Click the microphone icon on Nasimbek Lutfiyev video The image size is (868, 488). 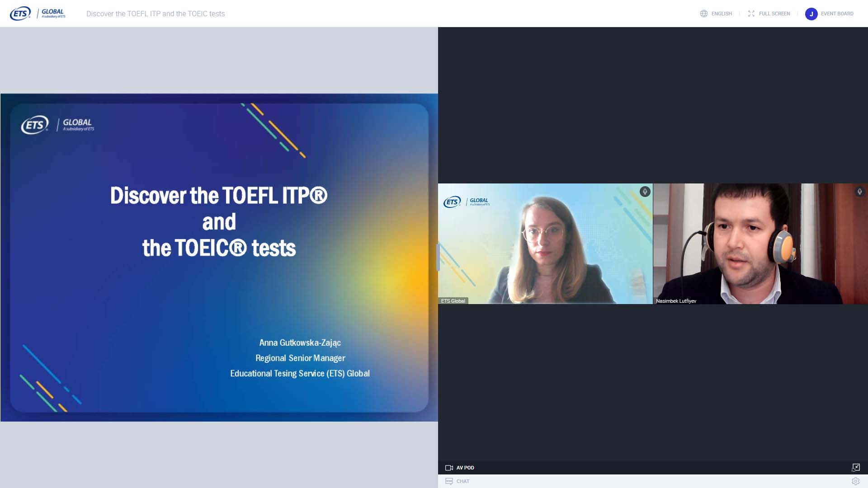pos(860,192)
